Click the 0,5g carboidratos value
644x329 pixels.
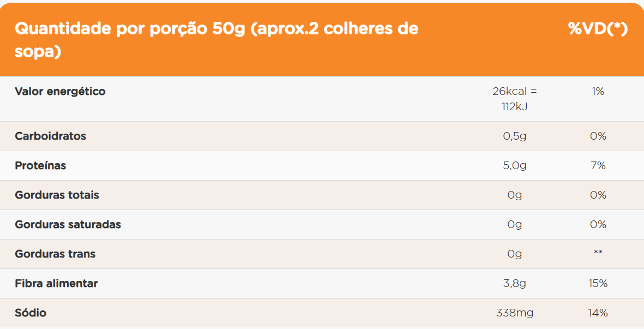514,136
